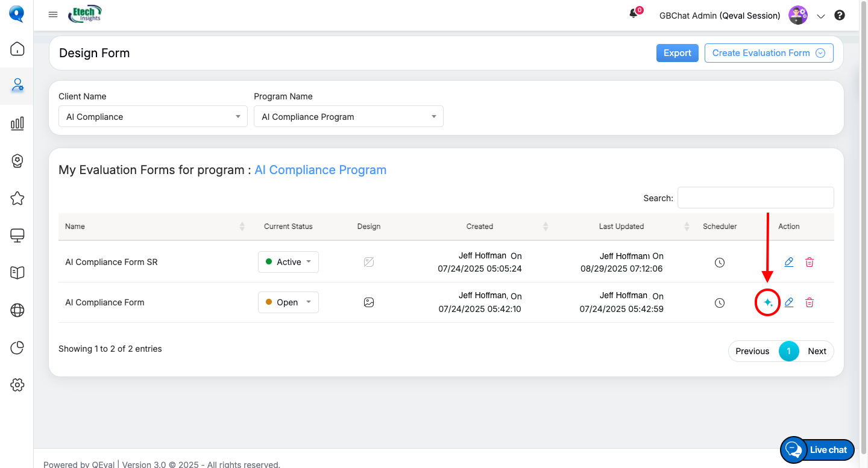Open the Active status dropdown
The height and width of the screenshot is (468, 868).
(x=288, y=262)
